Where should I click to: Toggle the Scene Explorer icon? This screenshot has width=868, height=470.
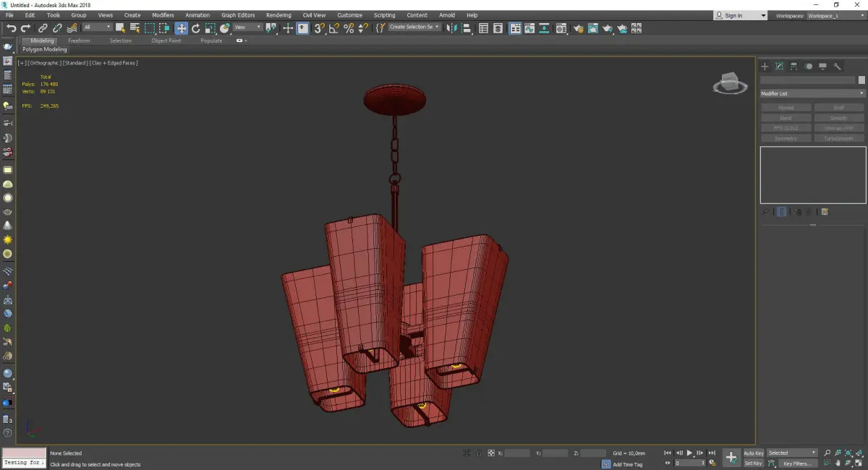483,28
